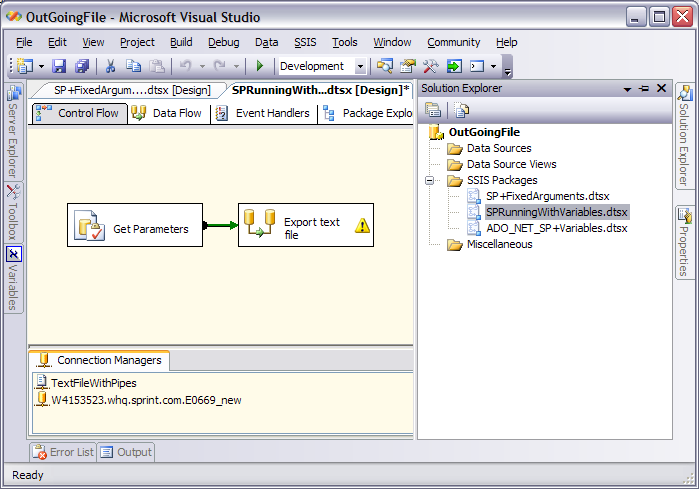Viewport: 699px width, 489px height.
Task: Click the Save All toolbar icon
Action: (81, 66)
